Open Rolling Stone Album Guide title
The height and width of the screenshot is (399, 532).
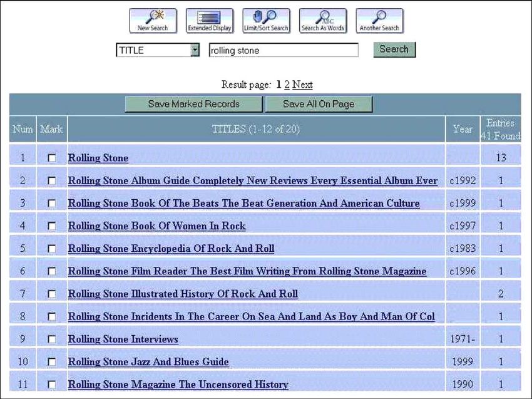(253, 180)
